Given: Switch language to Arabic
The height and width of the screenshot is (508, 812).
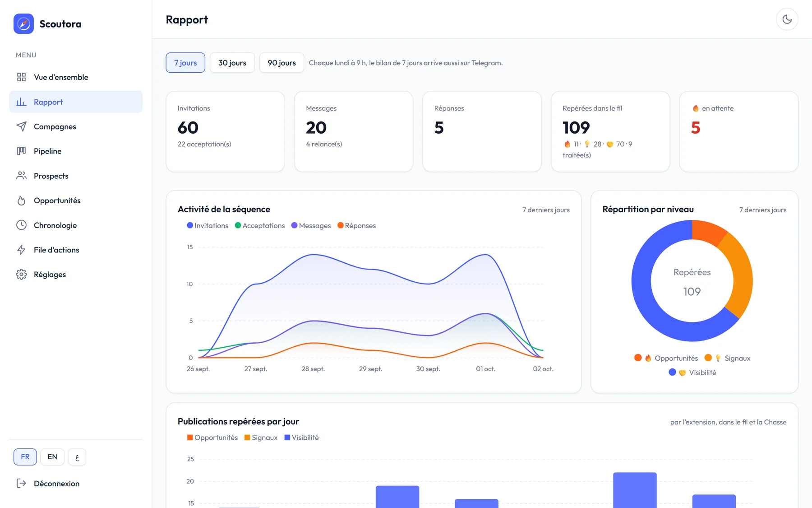Looking at the screenshot, I should (x=77, y=457).
